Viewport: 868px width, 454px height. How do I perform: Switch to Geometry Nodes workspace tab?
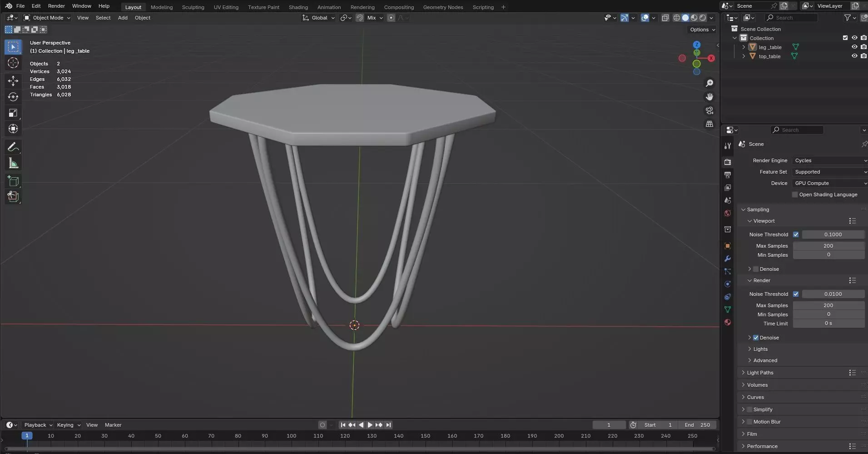pyautogui.click(x=443, y=7)
